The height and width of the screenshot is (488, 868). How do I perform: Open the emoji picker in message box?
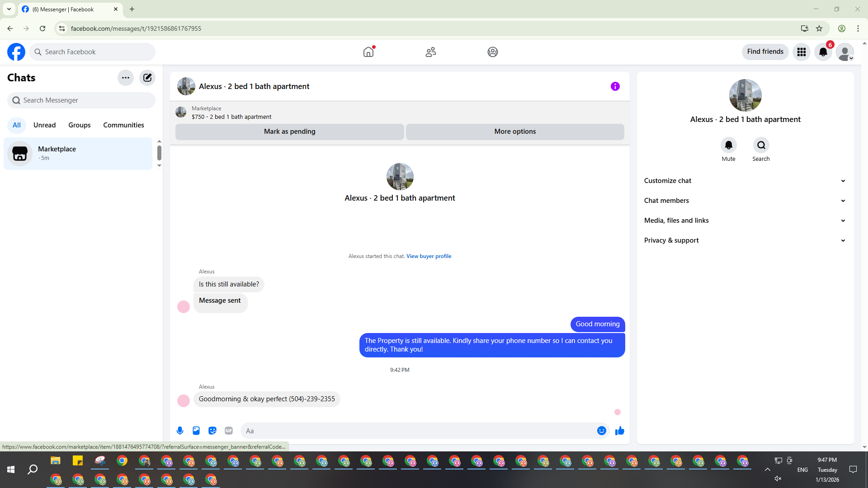(x=601, y=431)
